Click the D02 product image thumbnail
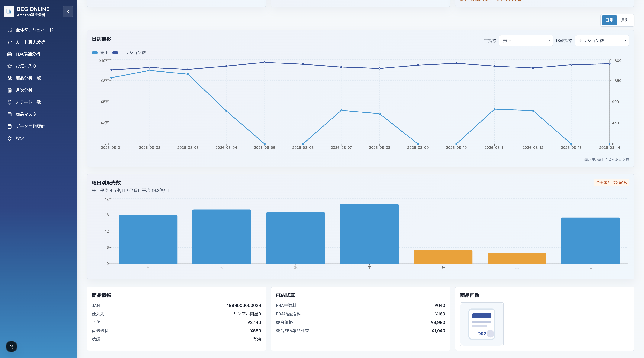 pyautogui.click(x=481, y=324)
